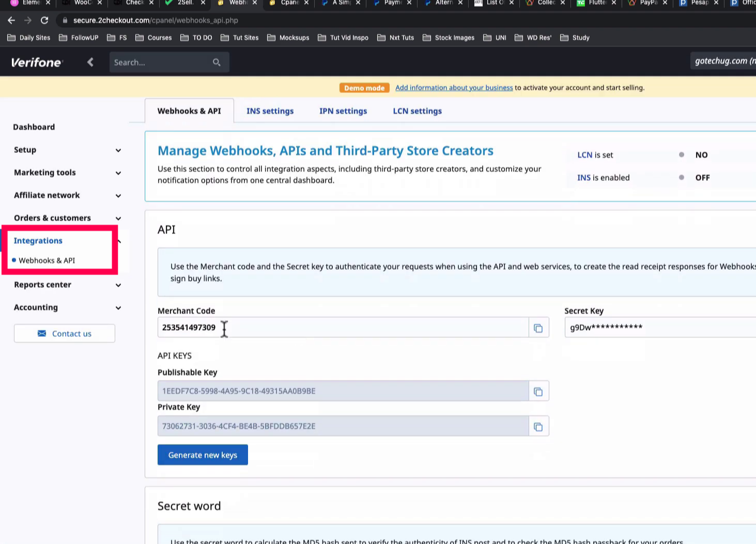Open the UNI bookmark folder
This screenshot has width=756, height=544.
[x=495, y=38]
